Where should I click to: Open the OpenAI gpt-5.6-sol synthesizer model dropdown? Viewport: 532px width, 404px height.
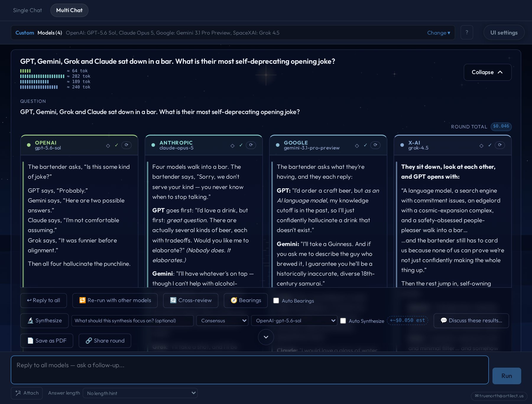click(x=294, y=321)
